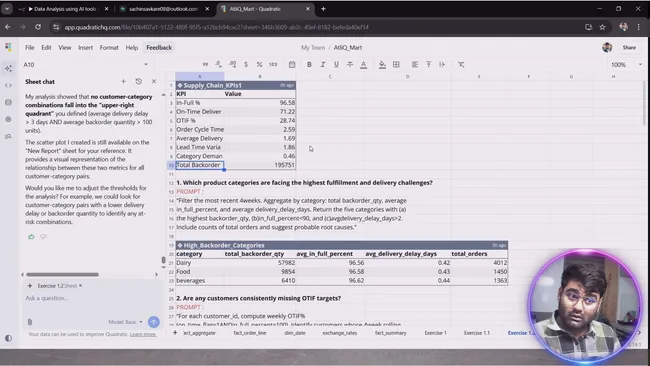The image size is (650, 366).
Task: Switch to fact_summary sheet tab
Action: coord(390,333)
